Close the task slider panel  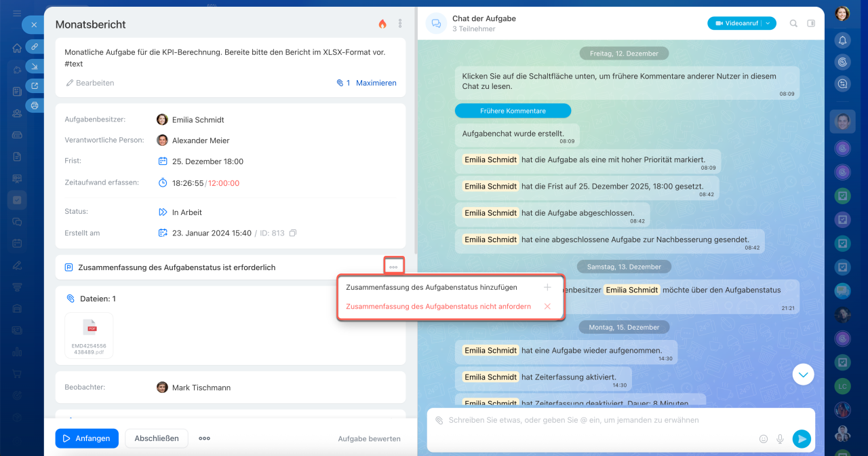pyautogui.click(x=34, y=24)
